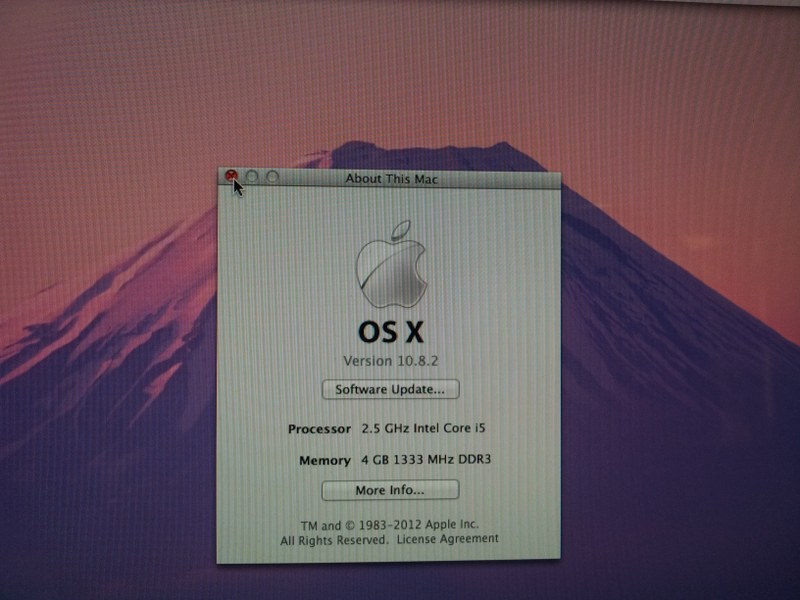
Task: Click the OS X heading
Action: coord(391,332)
